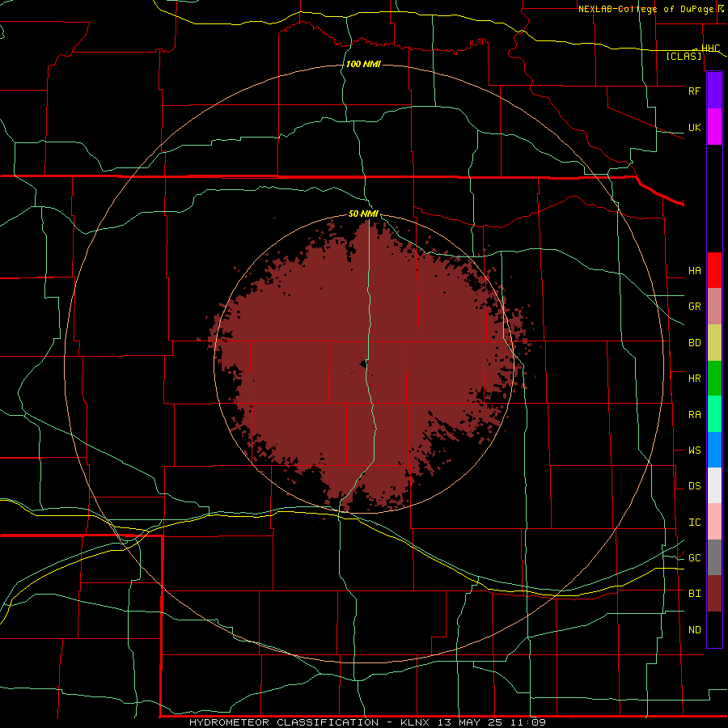Click the RF legend label
Viewport: 728px width, 728px height.
[x=695, y=91]
